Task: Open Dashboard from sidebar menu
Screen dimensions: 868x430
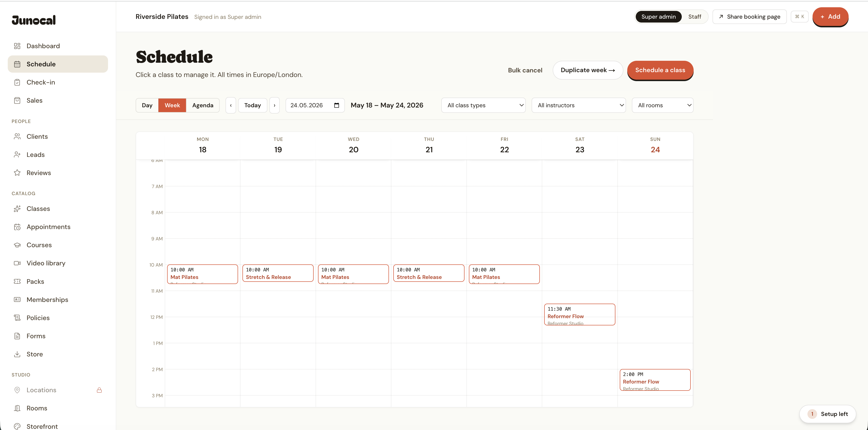Action: 58,46
